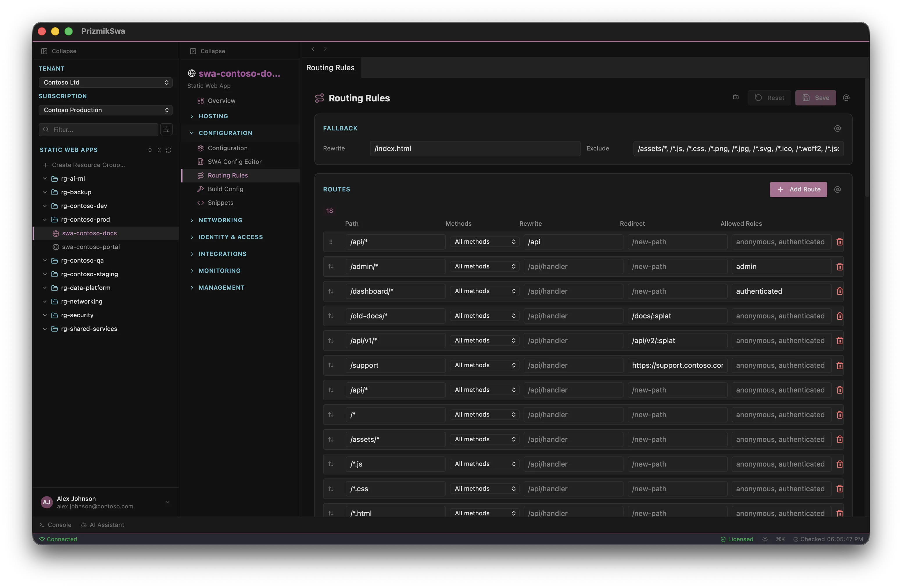Open the AI assistant icon next to Reset
Viewport: 902px width, 588px height.
point(735,97)
